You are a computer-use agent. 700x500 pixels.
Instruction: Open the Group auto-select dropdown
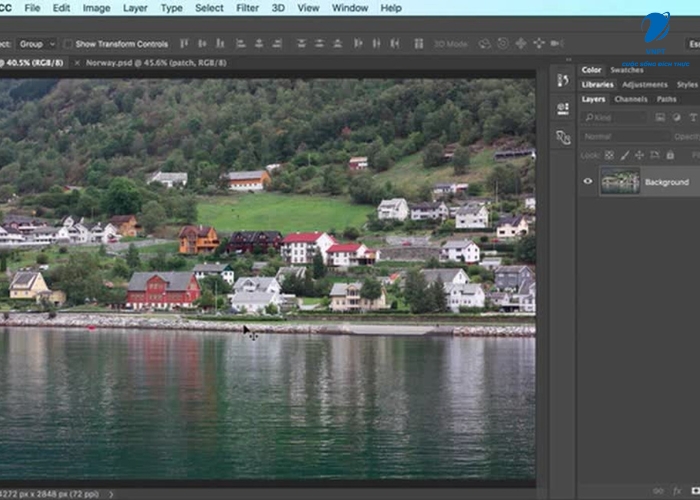pyautogui.click(x=37, y=44)
